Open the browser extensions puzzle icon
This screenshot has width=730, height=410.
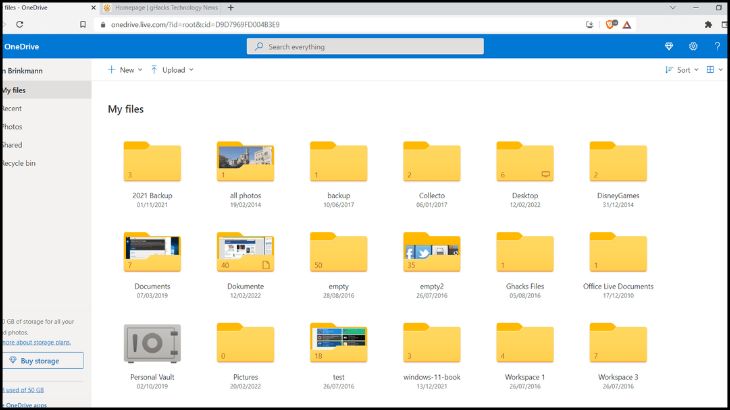(x=708, y=25)
